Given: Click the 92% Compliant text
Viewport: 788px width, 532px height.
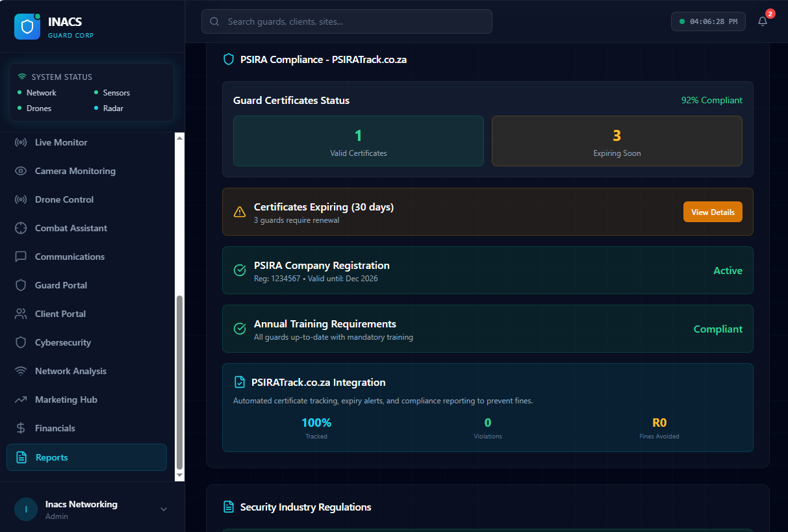Looking at the screenshot, I should [712, 100].
